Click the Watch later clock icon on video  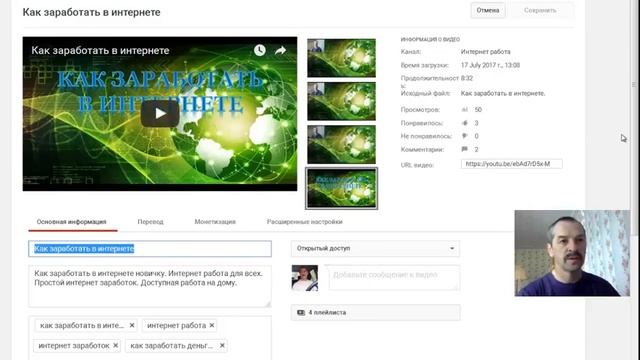pos(260,50)
